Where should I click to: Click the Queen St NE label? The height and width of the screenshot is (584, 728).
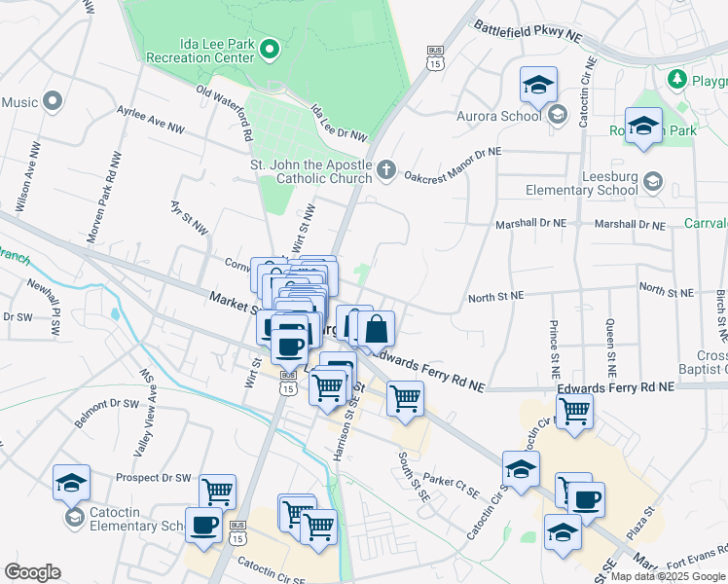[x=611, y=348]
